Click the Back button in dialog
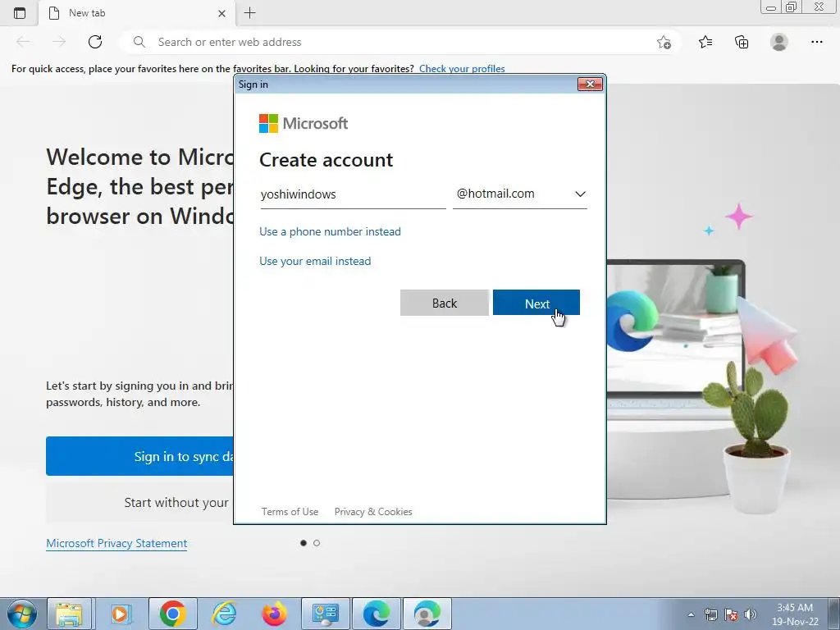840x630 pixels. click(x=444, y=304)
